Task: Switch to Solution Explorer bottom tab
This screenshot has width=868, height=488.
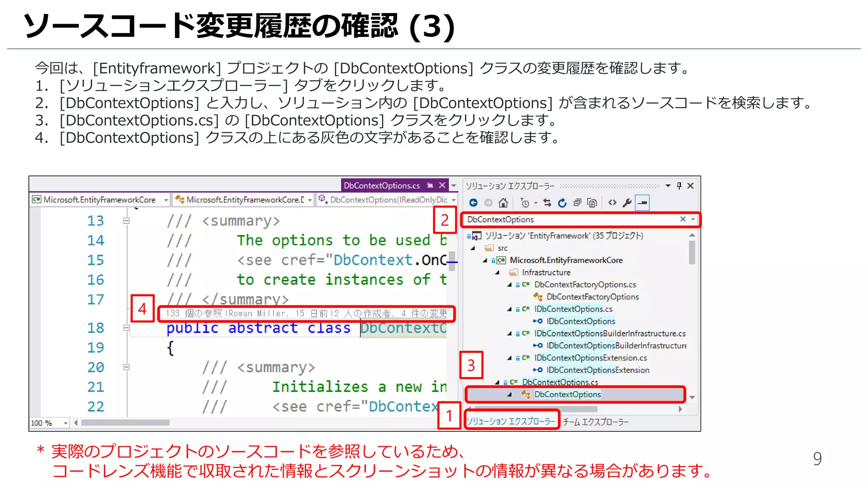Action: pos(511,421)
